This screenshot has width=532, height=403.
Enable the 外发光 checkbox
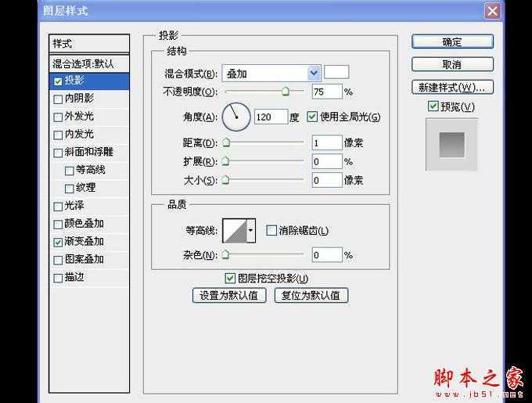[58, 117]
